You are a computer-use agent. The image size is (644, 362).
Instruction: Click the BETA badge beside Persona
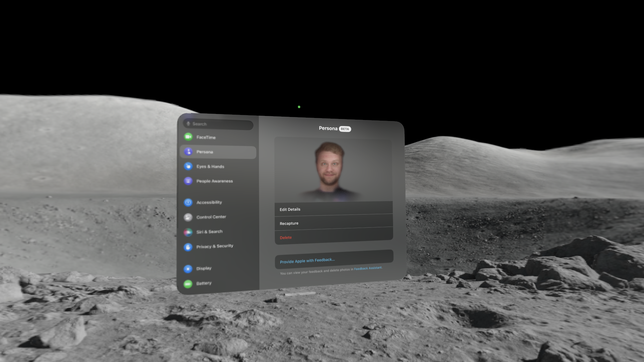coord(345,129)
